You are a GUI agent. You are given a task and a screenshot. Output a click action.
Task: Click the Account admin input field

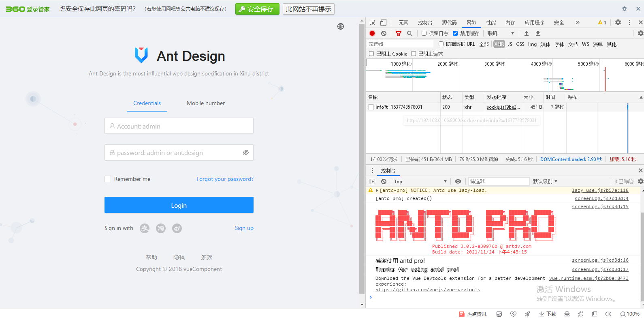click(x=179, y=126)
